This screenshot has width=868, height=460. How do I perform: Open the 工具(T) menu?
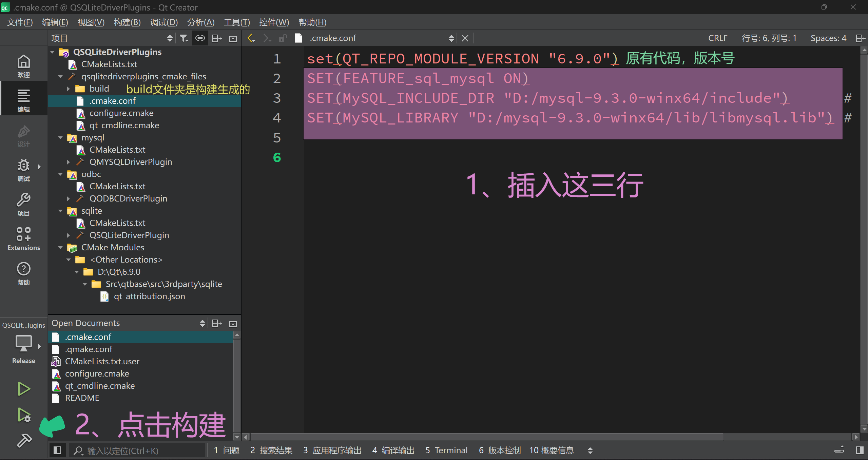(x=236, y=22)
